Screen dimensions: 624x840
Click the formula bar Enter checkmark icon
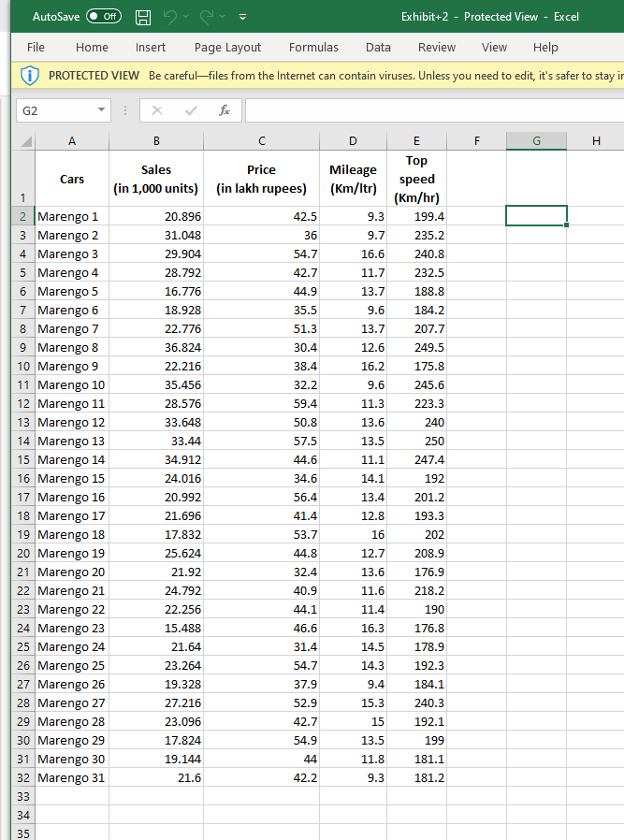point(191,110)
